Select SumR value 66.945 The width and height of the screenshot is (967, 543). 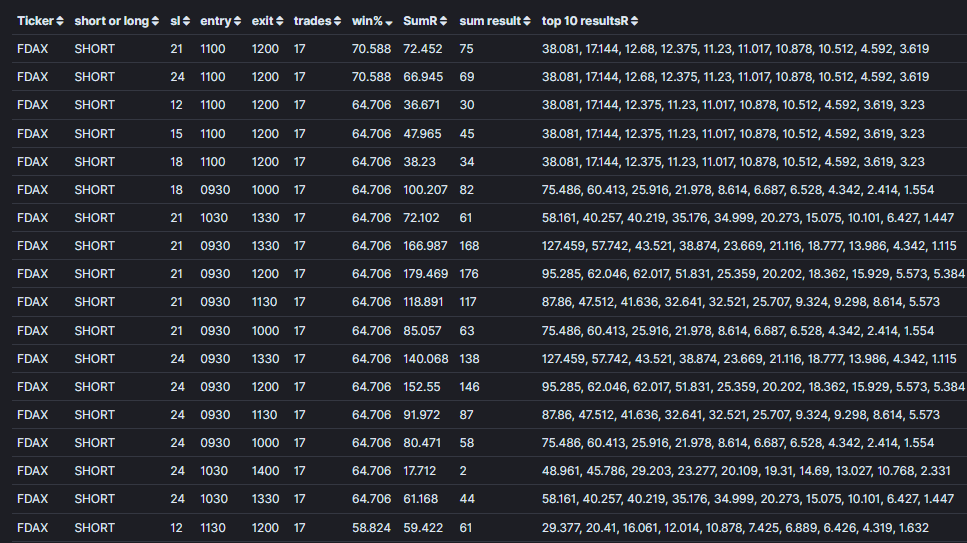coord(422,77)
